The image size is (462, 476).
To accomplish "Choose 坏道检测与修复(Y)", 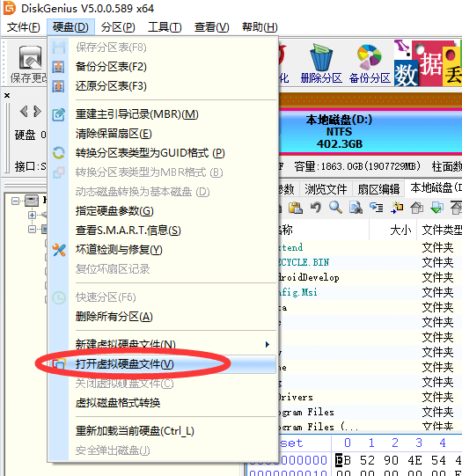I will coord(163,250).
